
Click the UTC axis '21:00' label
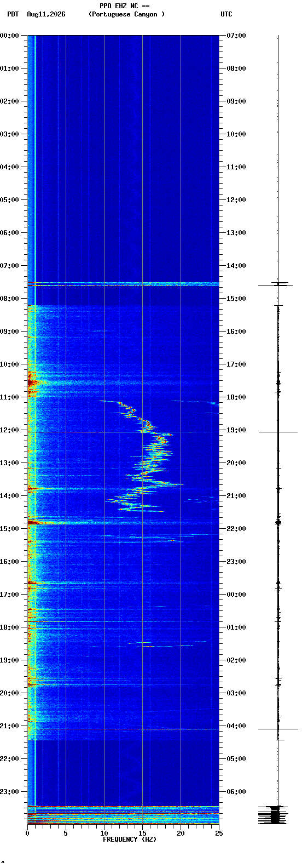coord(236,496)
